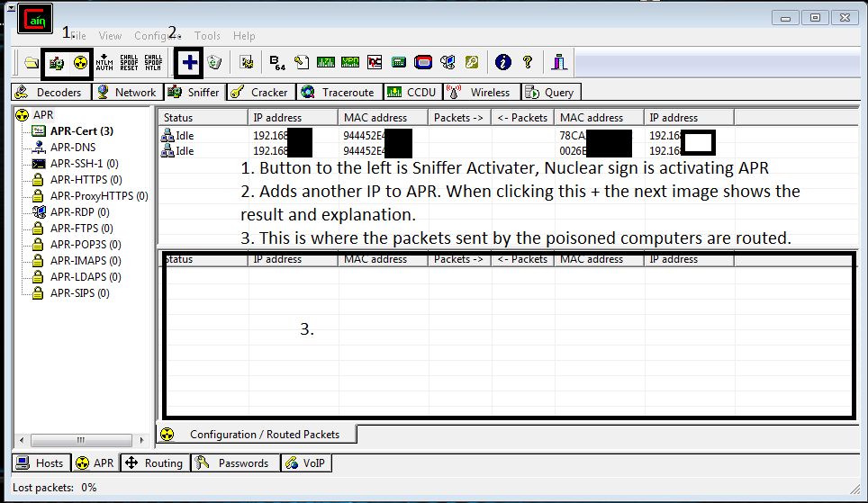
Task: Toggle APR with the nuclear sign icon
Action: tap(81, 62)
